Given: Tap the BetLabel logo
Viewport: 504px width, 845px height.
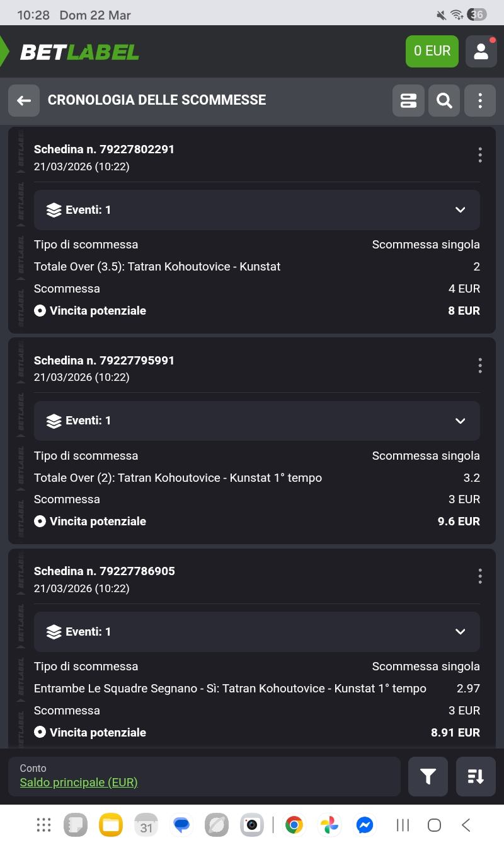Looking at the screenshot, I should pos(79,52).
